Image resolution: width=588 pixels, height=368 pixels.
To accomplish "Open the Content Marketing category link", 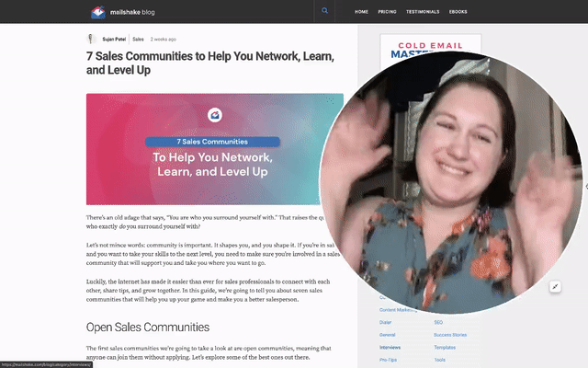I will click(x=398, y=310).
